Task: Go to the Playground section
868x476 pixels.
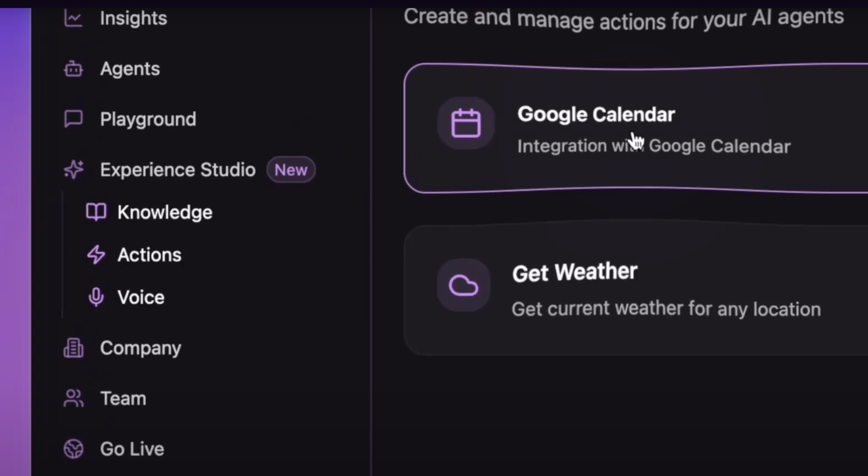Action: (148, 119)
